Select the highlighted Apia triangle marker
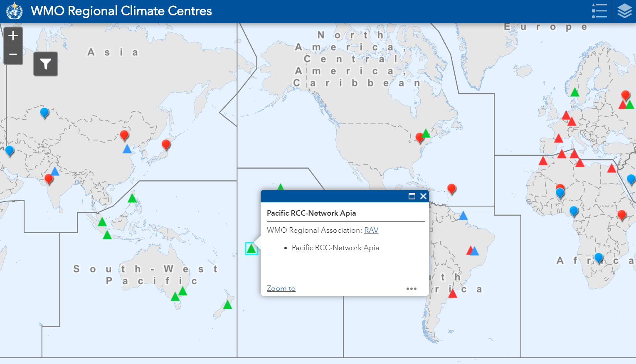The height and width of the screenshot is (364, 636). click(x=251, y=249)
